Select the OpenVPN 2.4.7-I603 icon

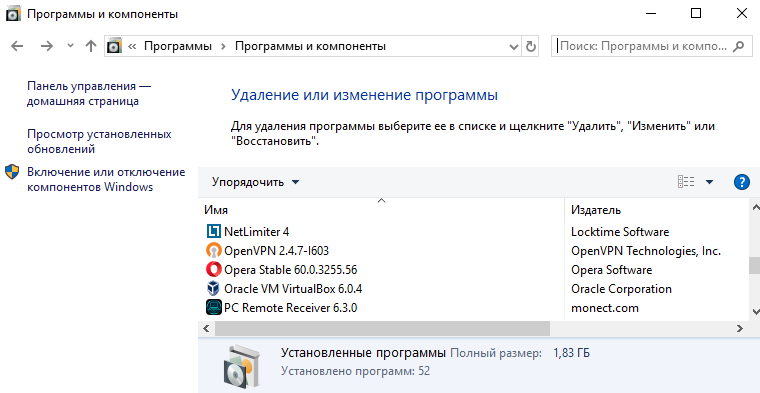tap(213, 251)
